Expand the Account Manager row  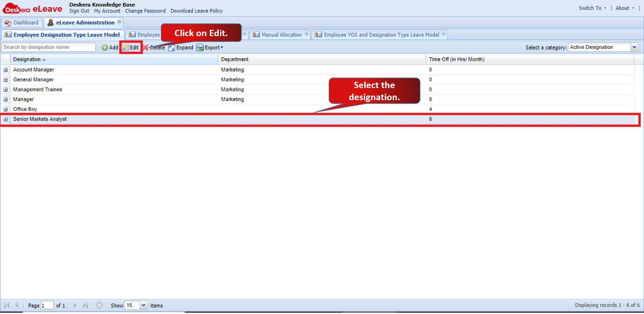point(6,70)
